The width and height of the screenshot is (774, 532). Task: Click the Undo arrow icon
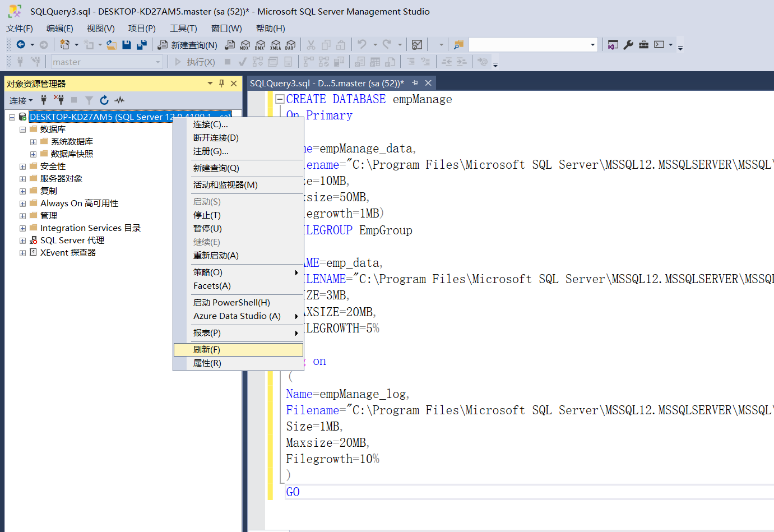(x=362, y=44)
